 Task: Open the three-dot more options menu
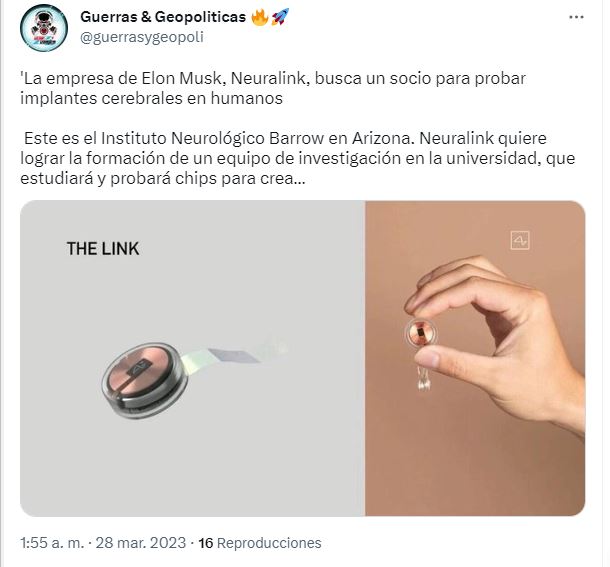pyautogui.click(x=576, y=17)
